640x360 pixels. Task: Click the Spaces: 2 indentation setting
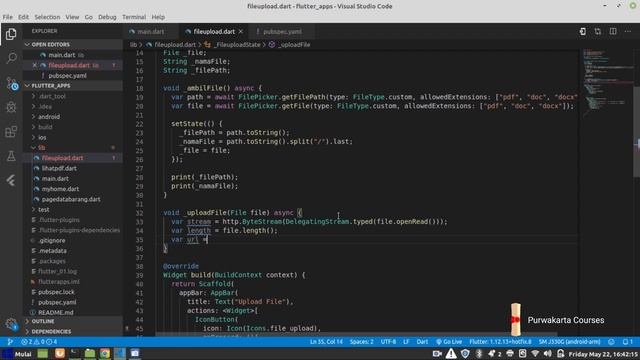361,342
